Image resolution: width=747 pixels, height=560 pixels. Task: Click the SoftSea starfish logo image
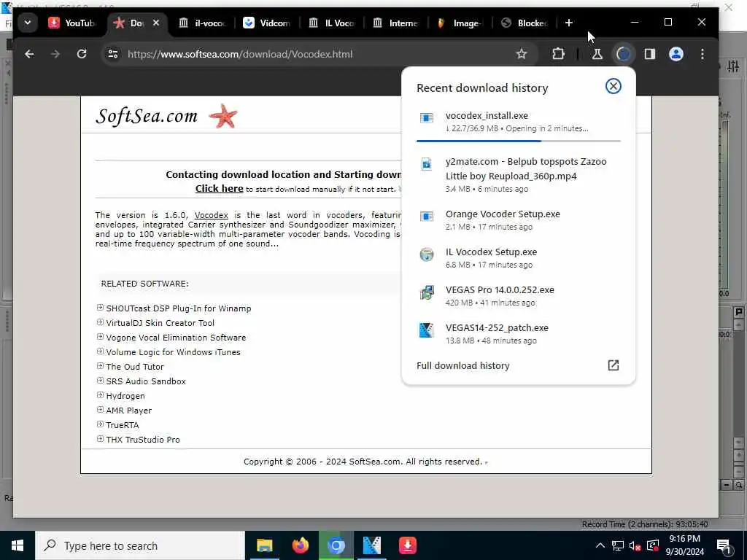(x=223, y=116)
